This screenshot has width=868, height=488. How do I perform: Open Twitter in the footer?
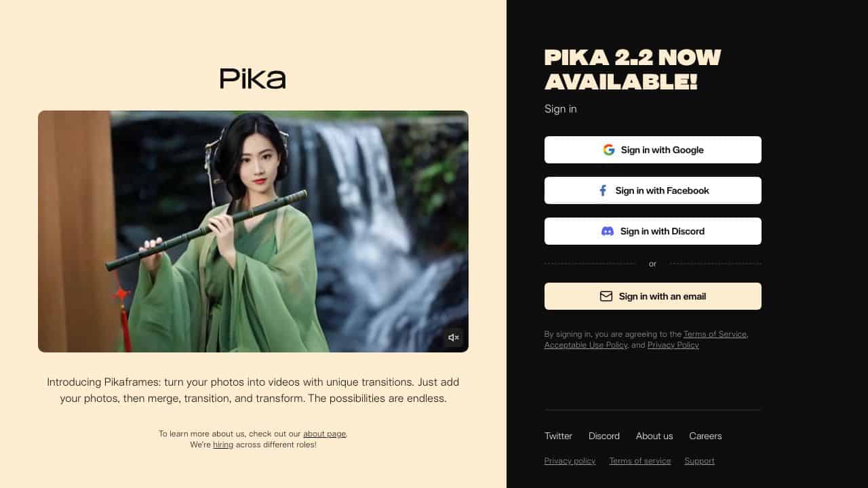558,436
